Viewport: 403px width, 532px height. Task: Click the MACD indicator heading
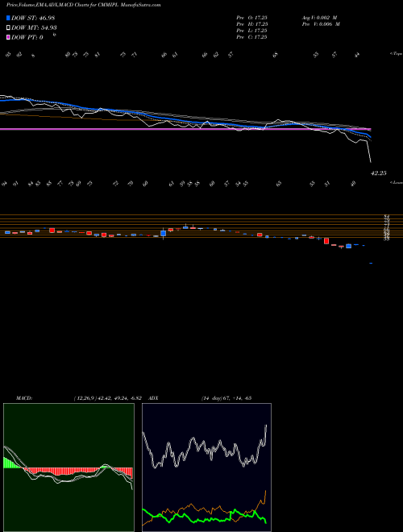(24, 398)
